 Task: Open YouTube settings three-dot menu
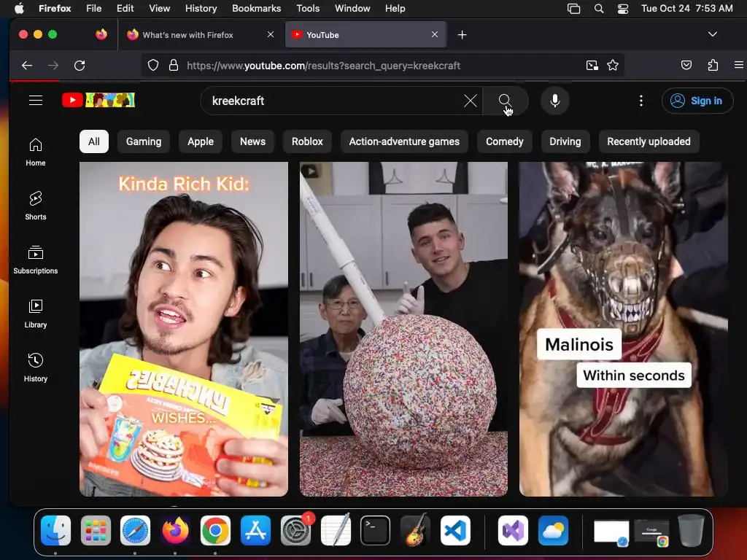tap(640, 101)
